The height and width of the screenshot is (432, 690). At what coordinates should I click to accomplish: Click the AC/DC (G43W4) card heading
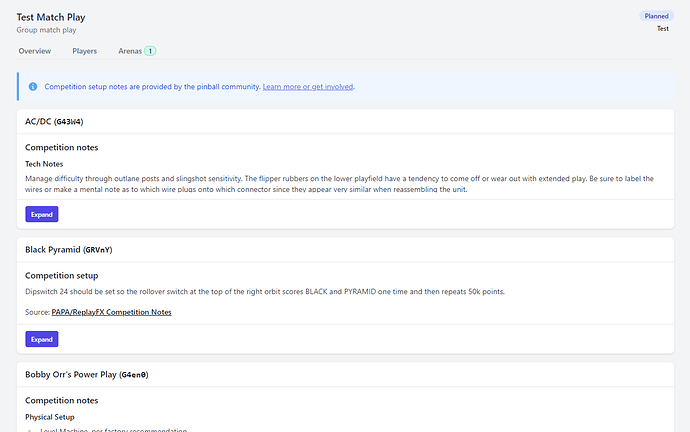pyautogui.click(x=54, y=121)
